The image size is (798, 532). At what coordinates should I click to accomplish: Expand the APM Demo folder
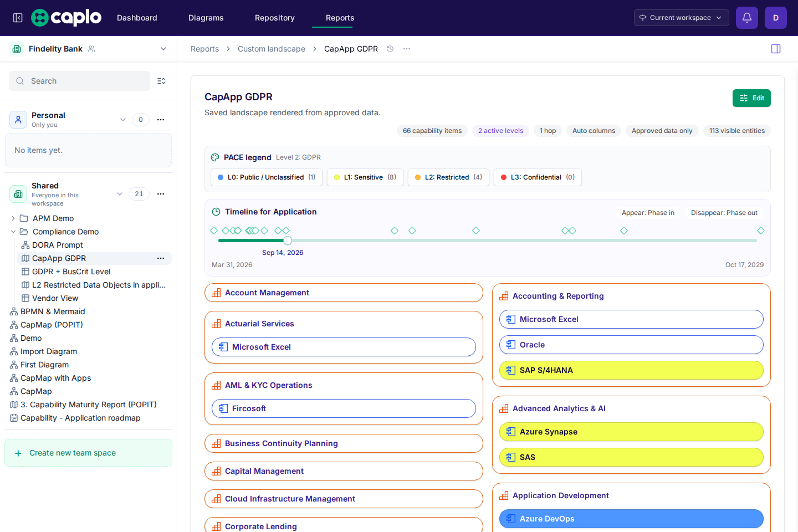coord(13,218)
